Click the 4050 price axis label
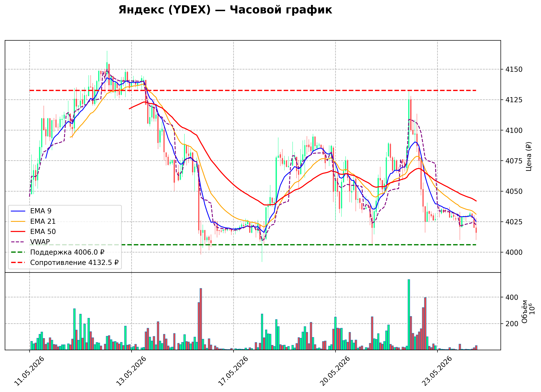 [x=514, y=191]
